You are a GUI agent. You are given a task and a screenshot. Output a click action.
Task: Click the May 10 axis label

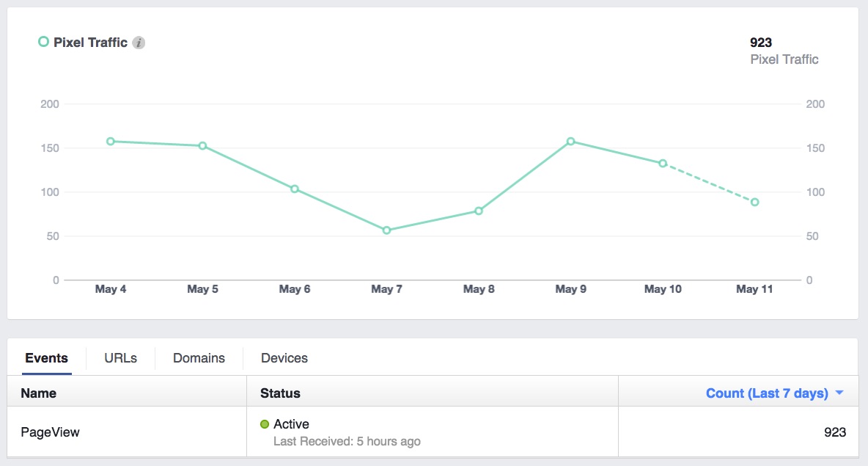tap(663, 288)
